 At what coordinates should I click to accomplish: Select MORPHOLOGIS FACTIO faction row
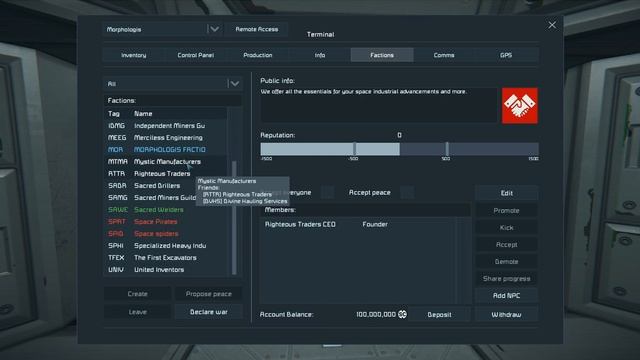click(165, 150)
